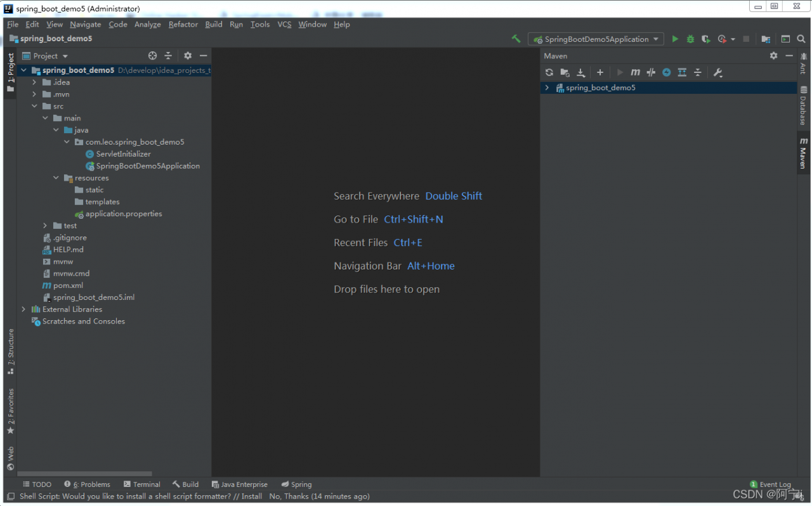
Task: Run SpringBootDemo5Application with the green play icon
Action: (675, 39)
